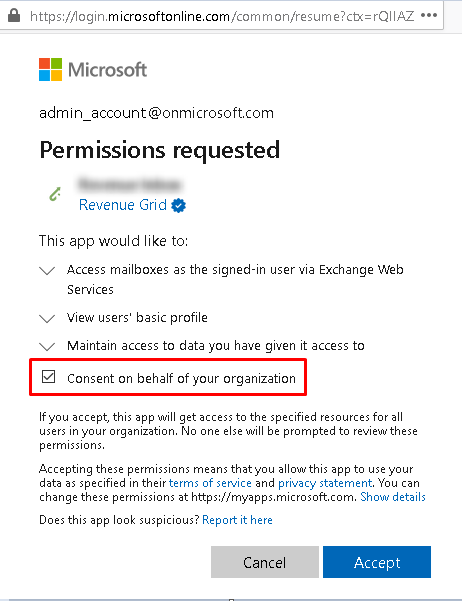Image resolution: width=462 pixels, height=601 pixels.
Task: Click the green Revenue Grid app icon
Action: (x=56, y=194)
